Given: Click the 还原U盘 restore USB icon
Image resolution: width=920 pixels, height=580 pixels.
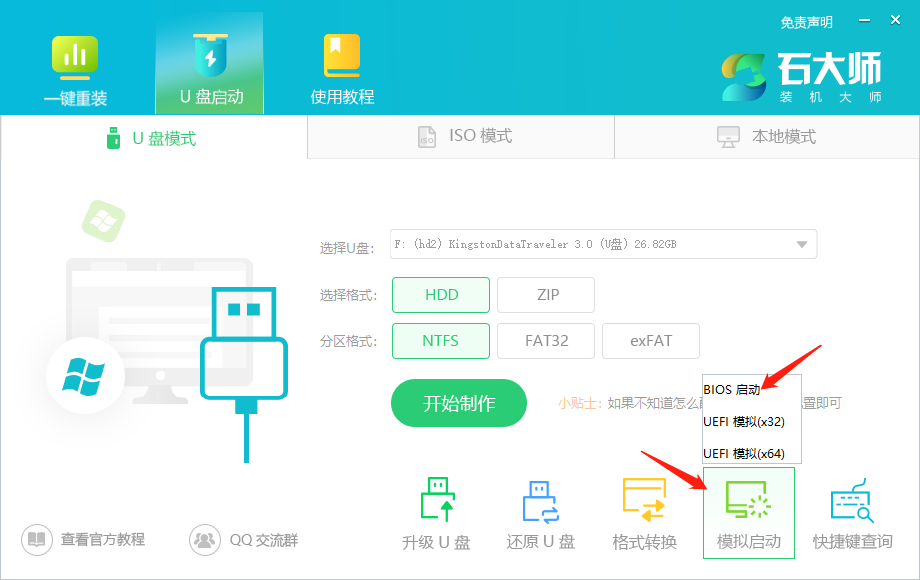Looking at the screenshot, I should coord(540,512).
